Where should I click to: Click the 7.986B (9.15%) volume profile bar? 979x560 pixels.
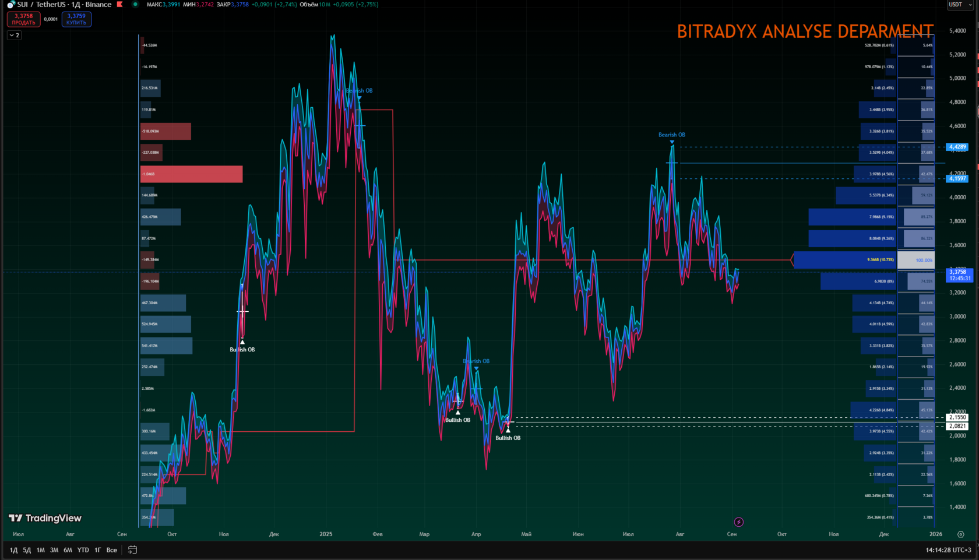coord(852,217)
